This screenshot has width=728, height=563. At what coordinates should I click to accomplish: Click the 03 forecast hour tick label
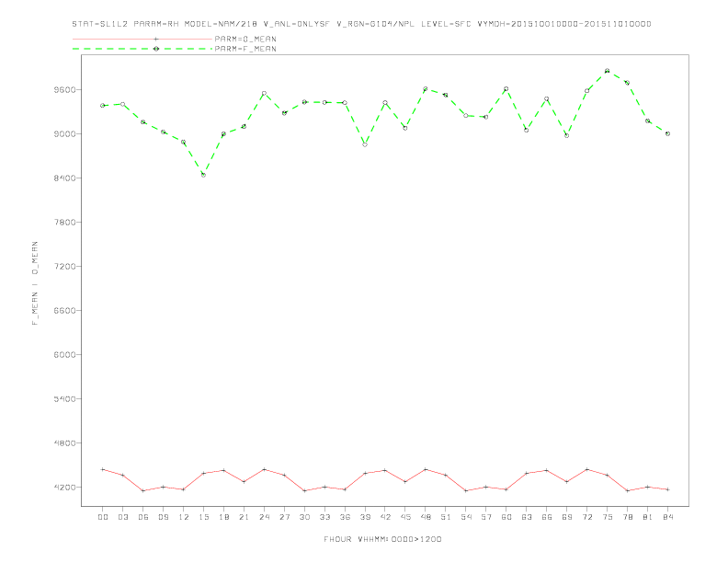coord(123,517)
